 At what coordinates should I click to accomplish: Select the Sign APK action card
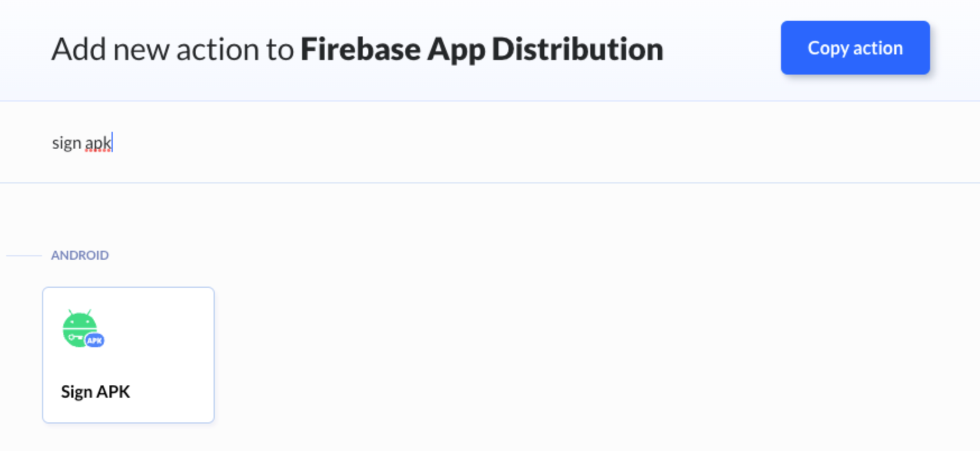(x=128, y=355)
